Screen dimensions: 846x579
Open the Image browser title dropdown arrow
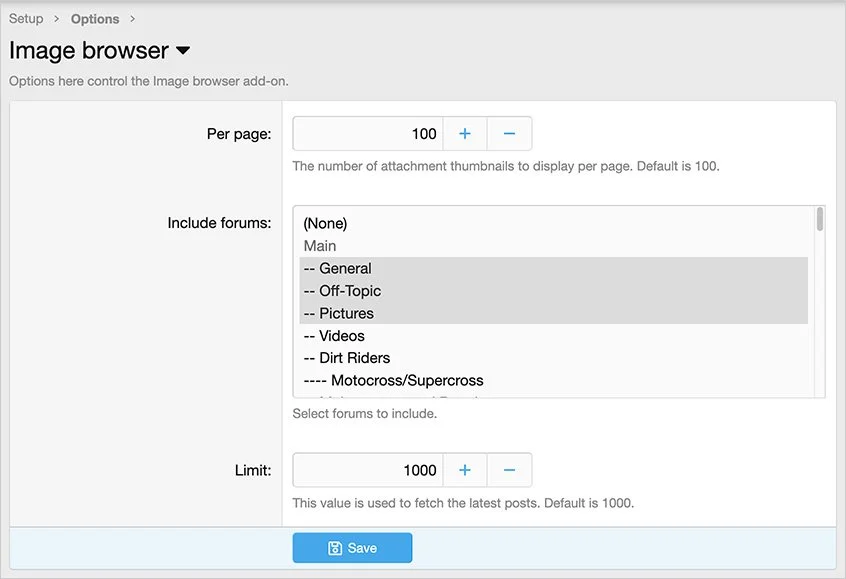pyautogui.click(x=183, y=51)
